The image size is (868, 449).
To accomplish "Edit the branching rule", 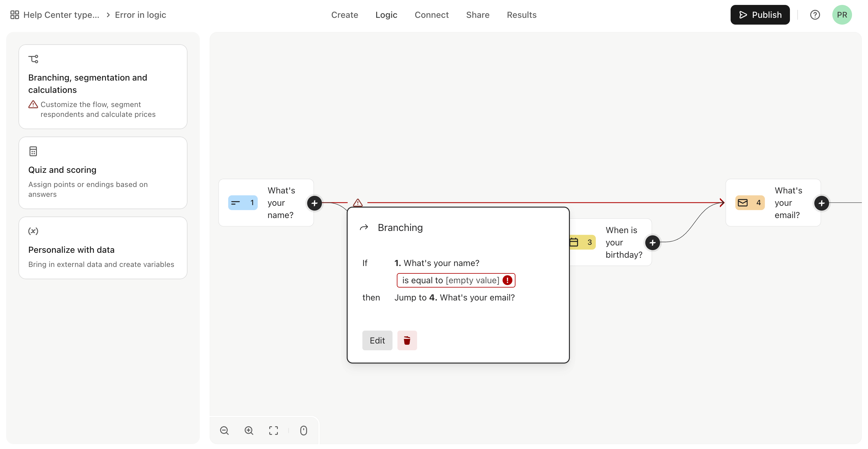I will (x=377, y=340).
